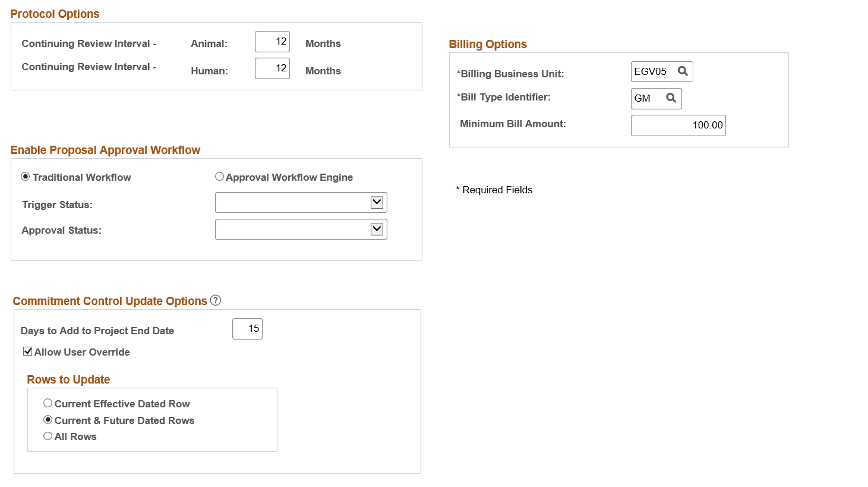
Task: Click the Animal review interval field
Action: point(272,41)
